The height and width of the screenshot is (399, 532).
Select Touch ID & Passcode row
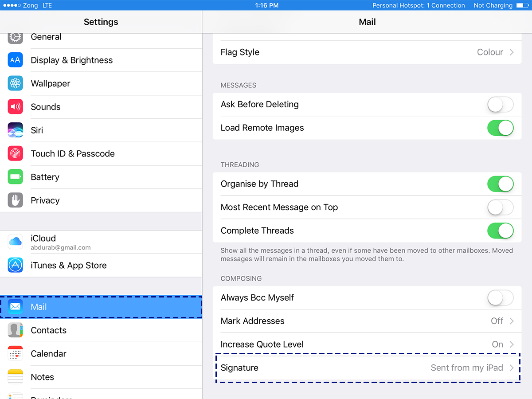(x=101, y=154)
